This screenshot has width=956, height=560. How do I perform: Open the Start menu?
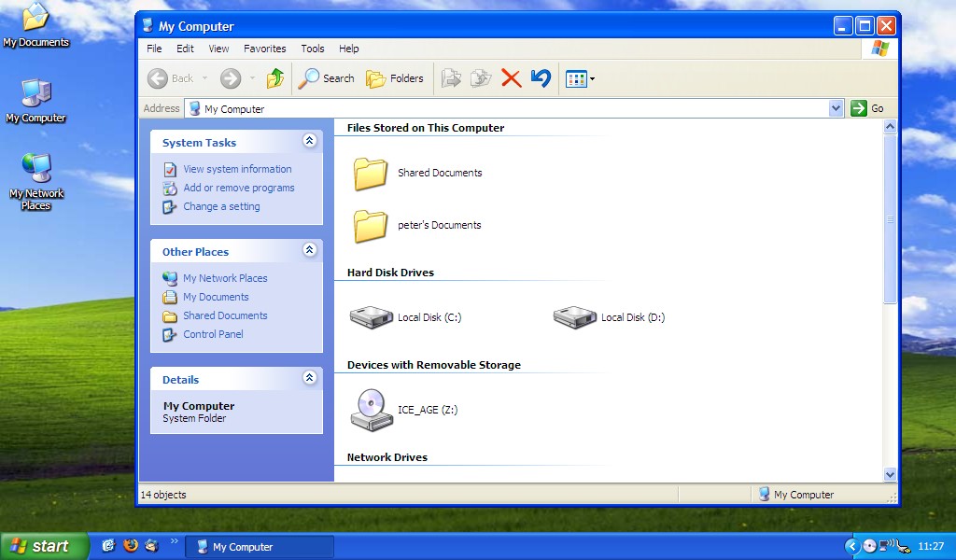tap(45, 546)
